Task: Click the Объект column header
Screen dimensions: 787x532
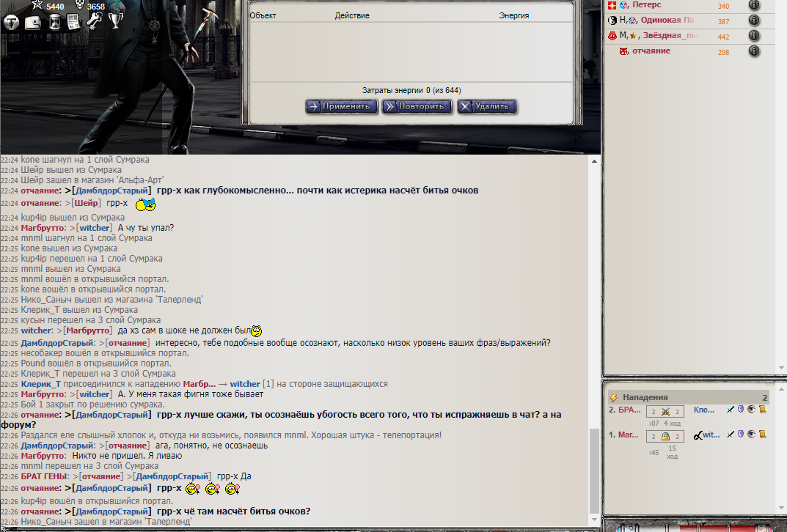Action: pos(263,15)
